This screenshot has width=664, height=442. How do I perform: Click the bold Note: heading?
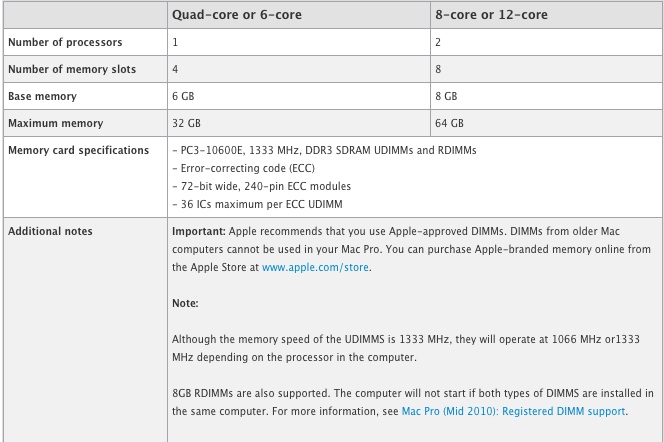click(x=185, y=304)
